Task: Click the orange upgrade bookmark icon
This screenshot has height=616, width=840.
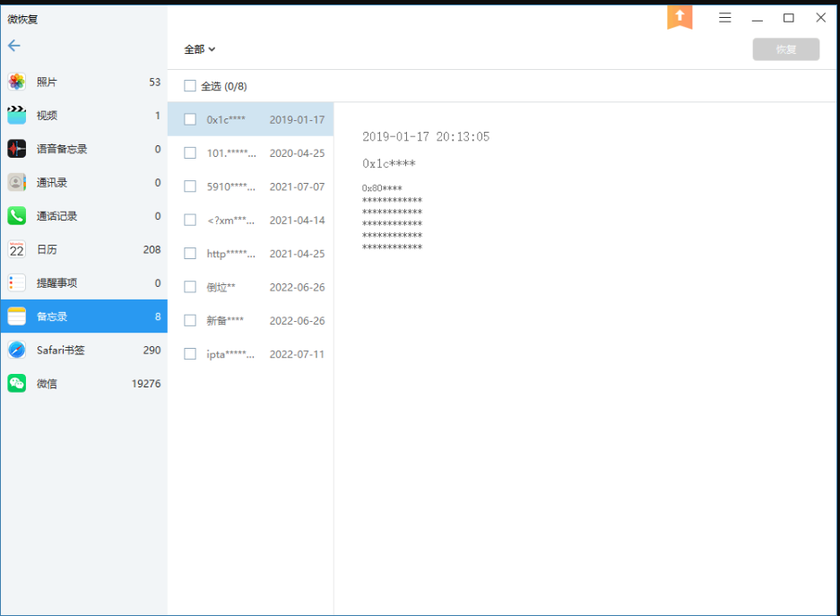Action: 680,17
